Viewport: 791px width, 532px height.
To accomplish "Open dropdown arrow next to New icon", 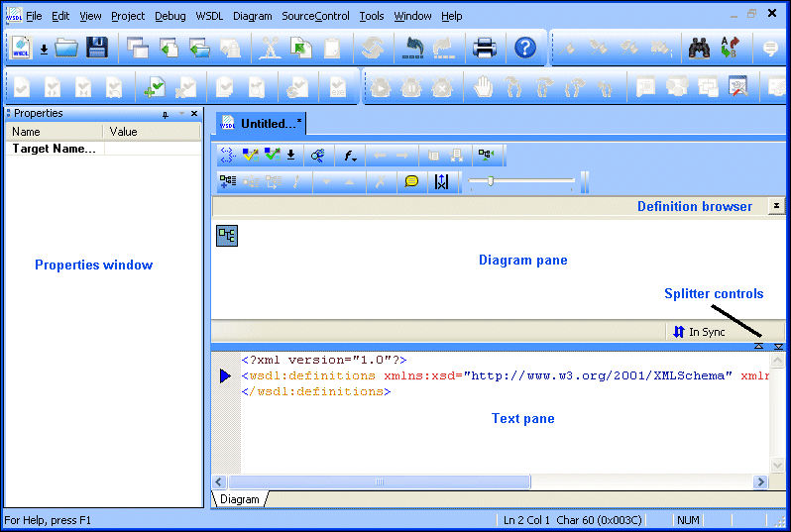I will pos(44,50).
